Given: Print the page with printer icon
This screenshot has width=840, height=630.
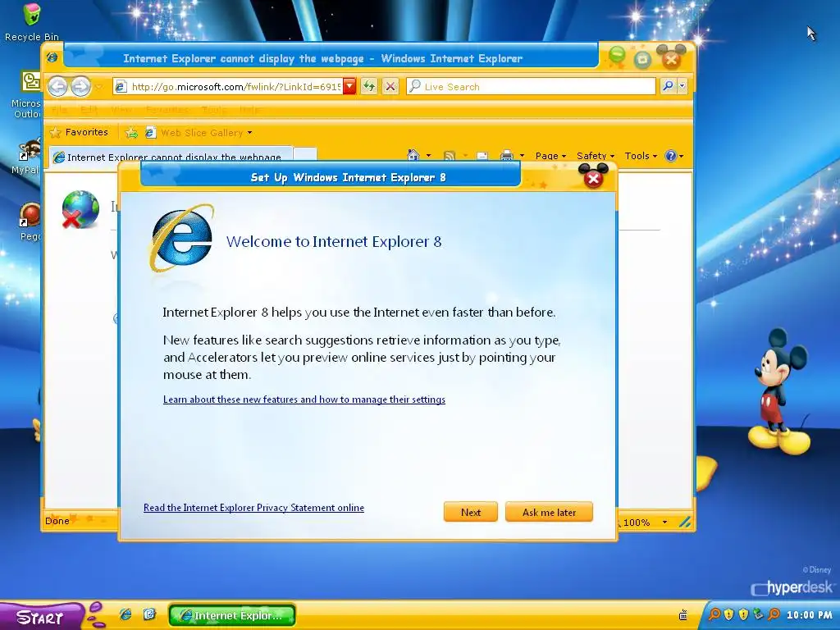Looking at the screenshot, I should (507, 156).
